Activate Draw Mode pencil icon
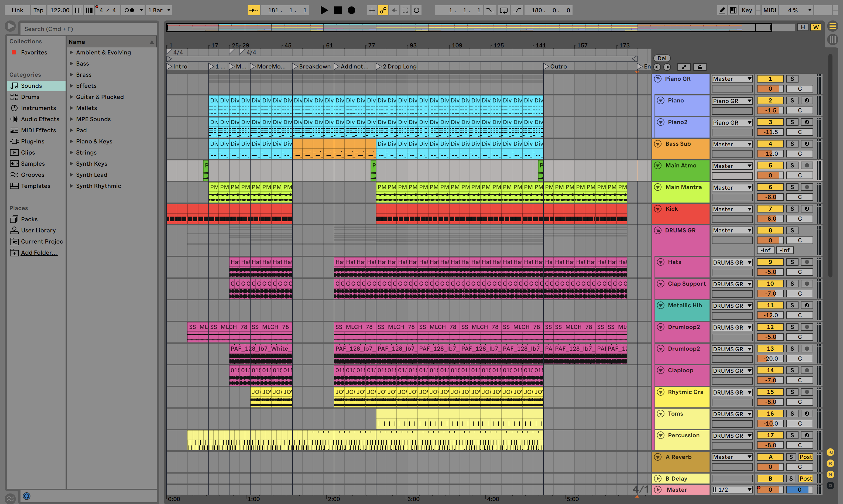 point(722,10)
